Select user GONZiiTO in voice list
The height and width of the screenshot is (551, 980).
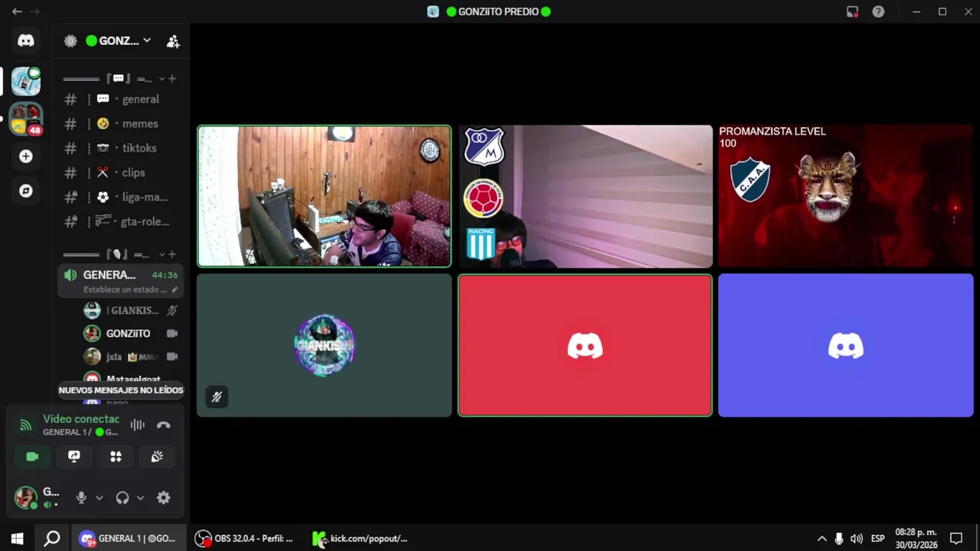tap(130, 334)
